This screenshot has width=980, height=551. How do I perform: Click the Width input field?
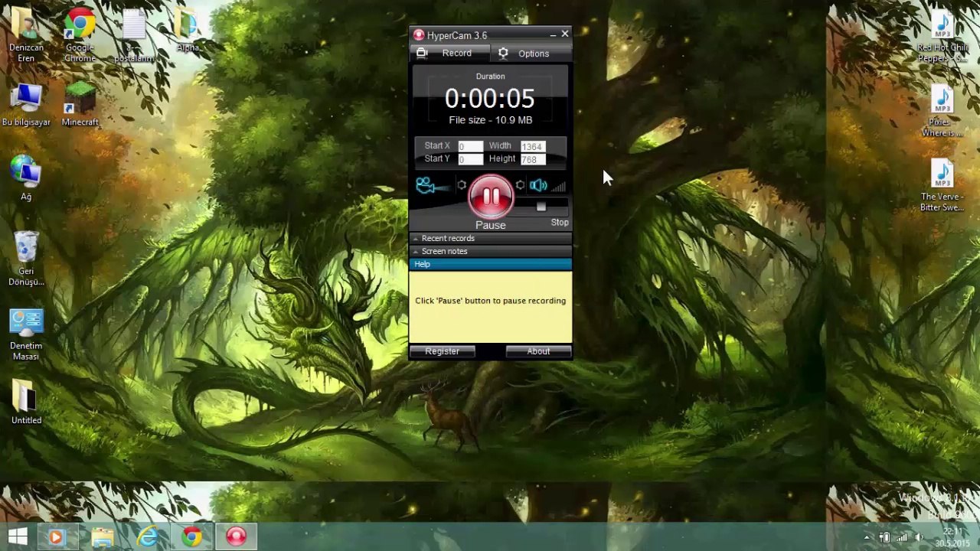pyautogui.click(x=533, y=146)
